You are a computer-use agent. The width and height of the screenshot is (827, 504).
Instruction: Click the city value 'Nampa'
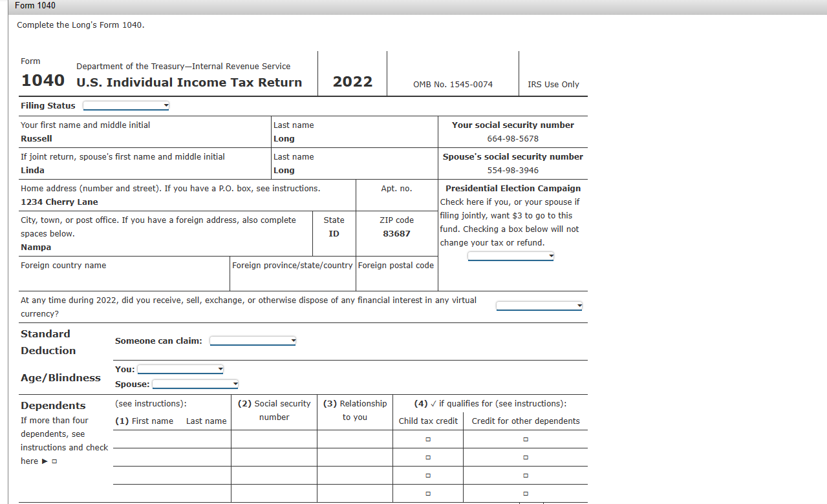click(36, 247)
